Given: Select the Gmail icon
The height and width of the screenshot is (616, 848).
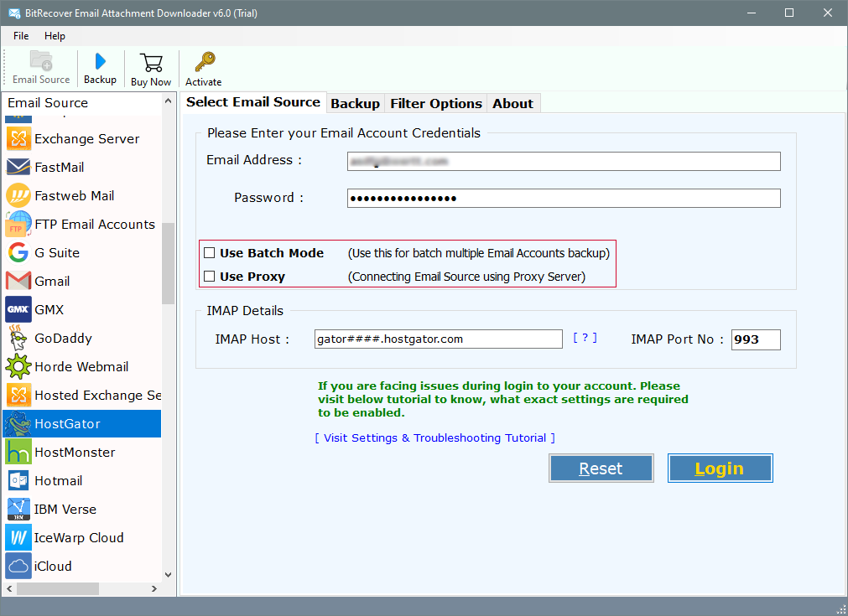Looking at the screenshot, I should tap(18, 281).
